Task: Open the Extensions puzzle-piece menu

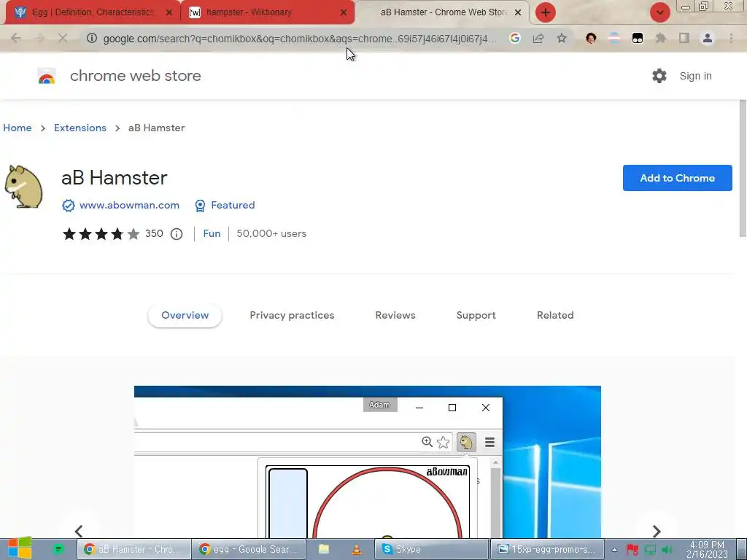Action: point(661,38)
